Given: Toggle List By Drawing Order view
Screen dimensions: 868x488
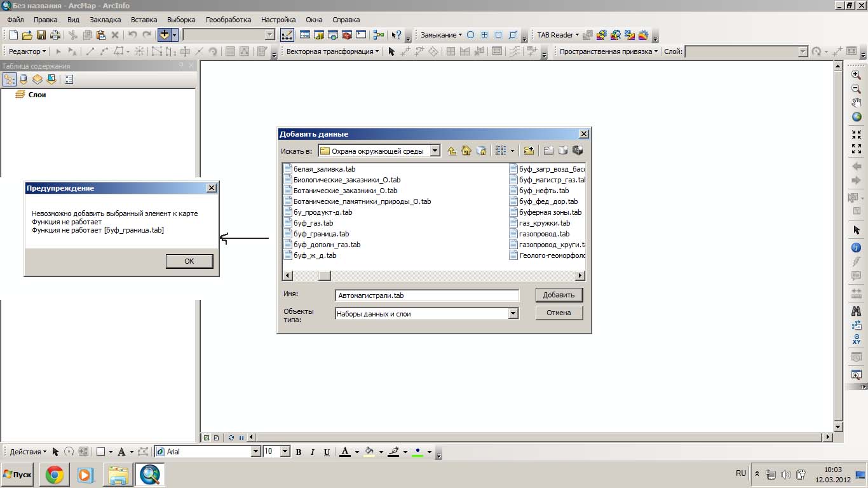Looking at the screenshot, I should point(10,79).
